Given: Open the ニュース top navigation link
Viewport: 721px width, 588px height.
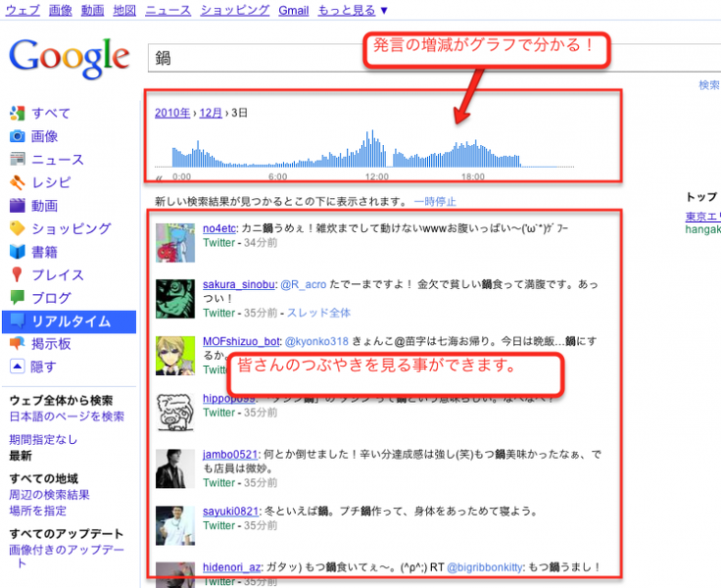Looking at the screenshot, I should pyautogui.click(x=168, y=10).
